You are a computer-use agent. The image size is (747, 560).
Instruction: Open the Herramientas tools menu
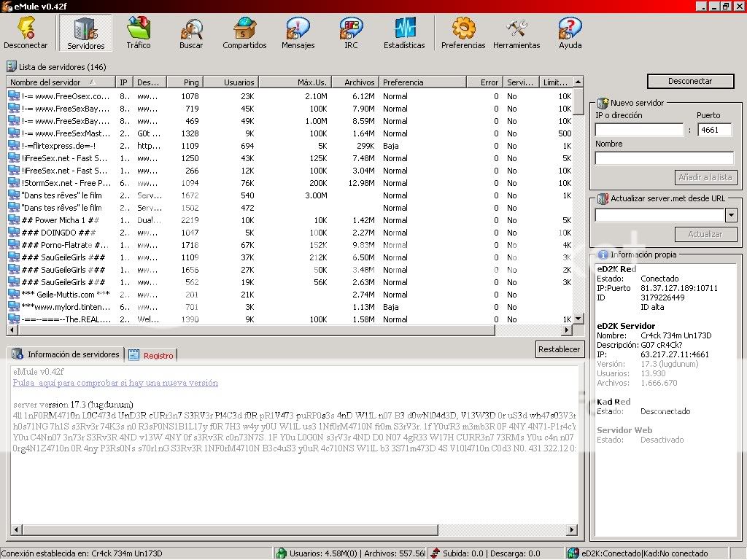pyautogui.click(x=516, y=34)
